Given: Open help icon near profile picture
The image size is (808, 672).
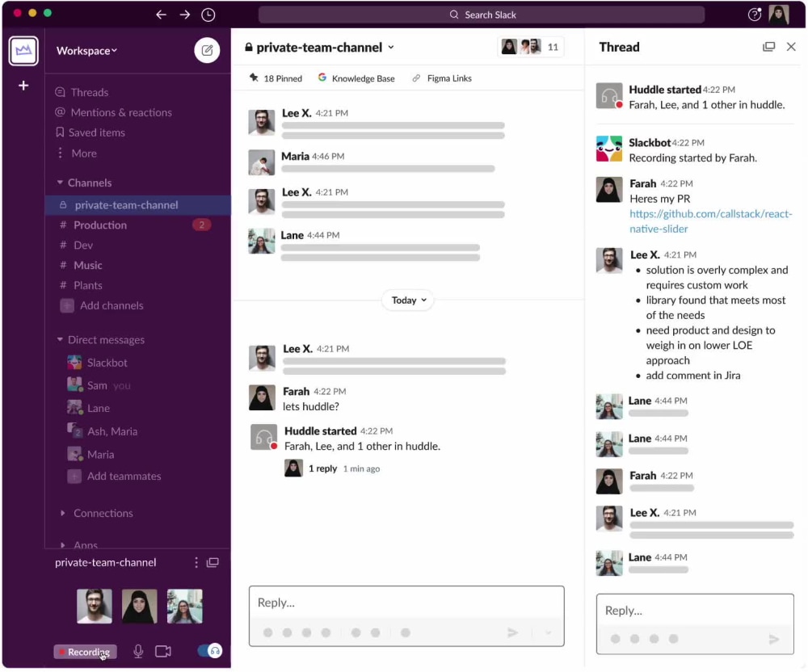Looking at the screenshot, I should click(x=754, y=15).
